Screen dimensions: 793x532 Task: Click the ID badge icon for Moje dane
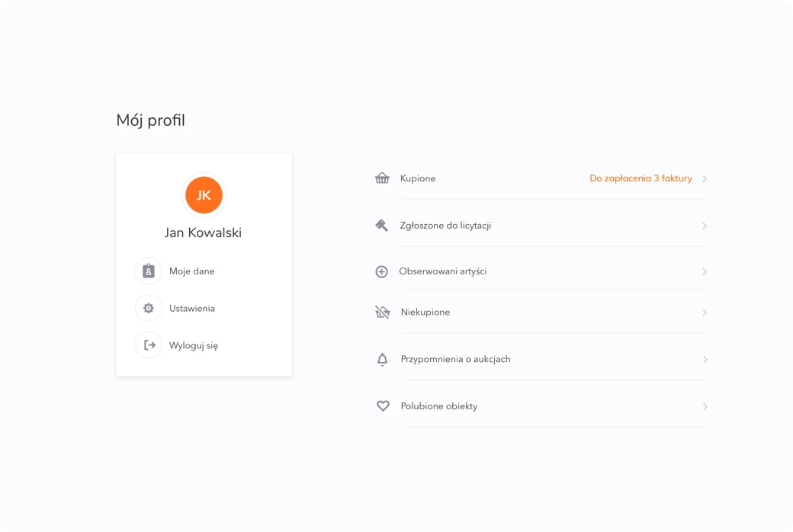coord(148,271)
